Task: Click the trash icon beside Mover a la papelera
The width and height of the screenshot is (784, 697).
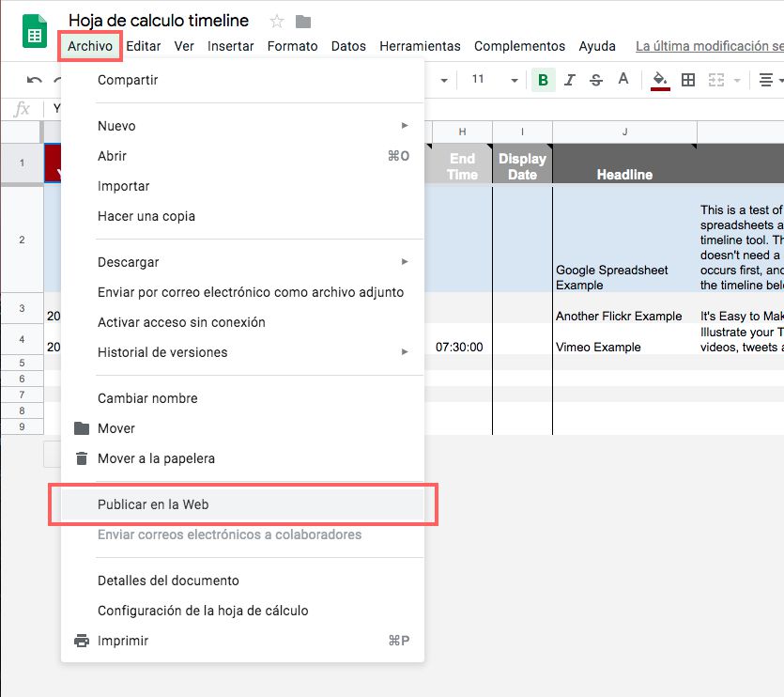Action: point(82,458)
